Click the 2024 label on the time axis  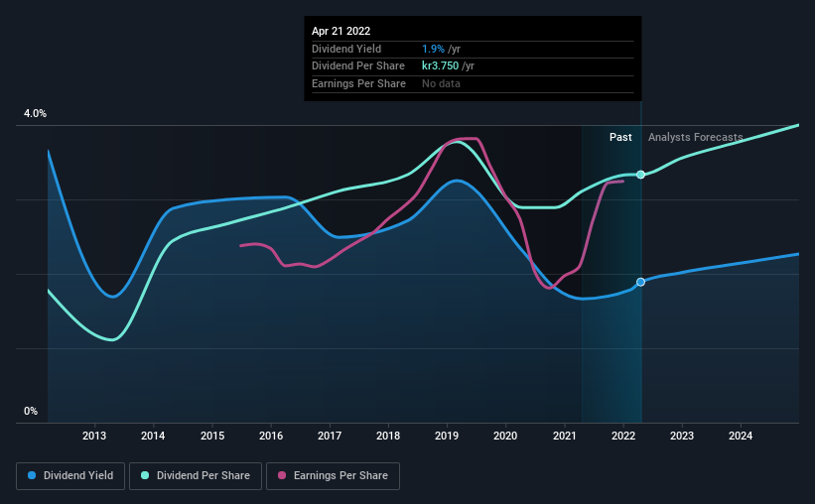(741, 436)
